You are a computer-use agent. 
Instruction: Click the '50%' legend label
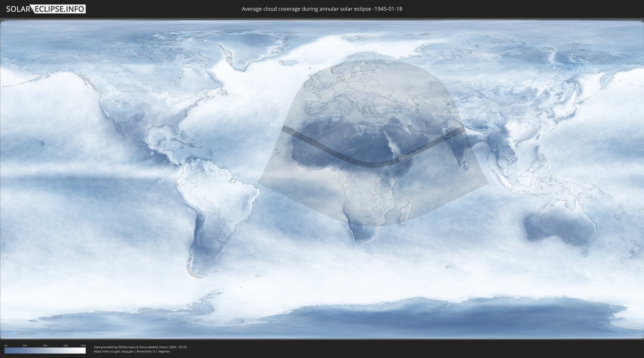pyautogui.click(x=45, y=345)
